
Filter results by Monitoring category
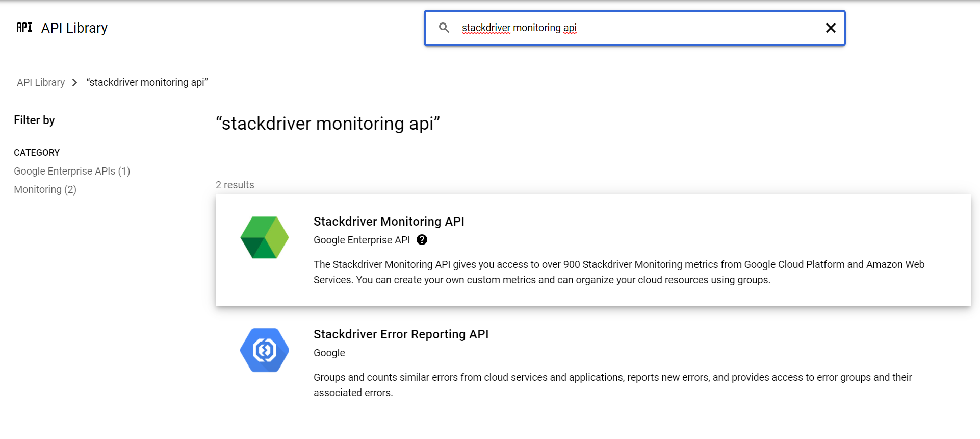pyautogui.click(x=45, y=189)
